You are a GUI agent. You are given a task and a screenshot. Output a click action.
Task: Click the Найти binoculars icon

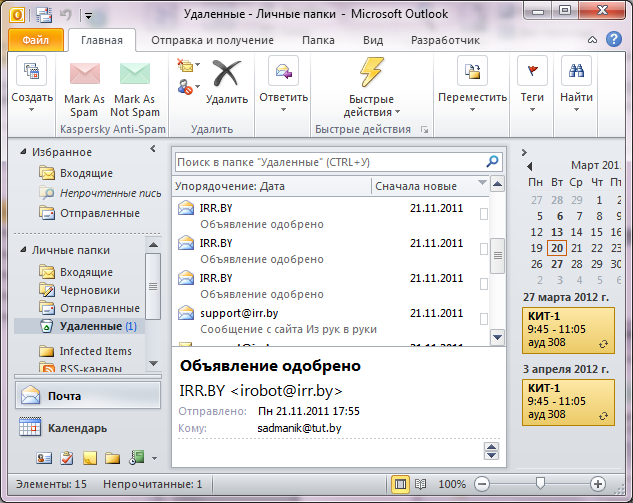[576, 71]
